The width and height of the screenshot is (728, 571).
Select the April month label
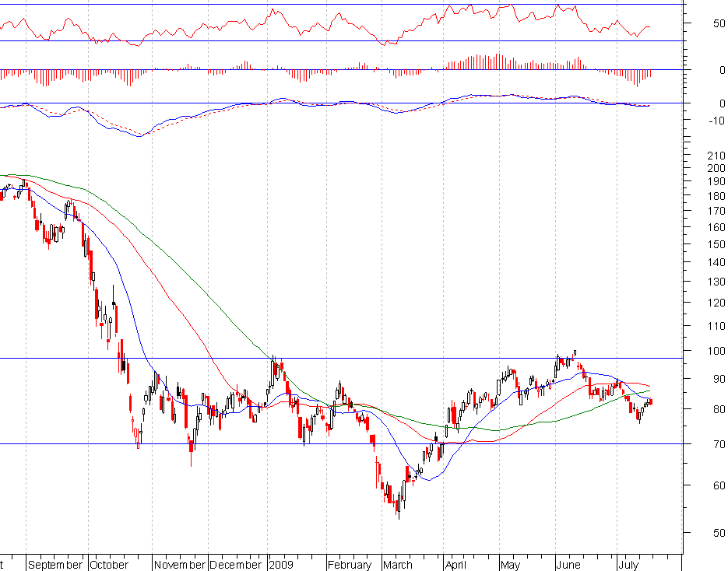(455, 565)
